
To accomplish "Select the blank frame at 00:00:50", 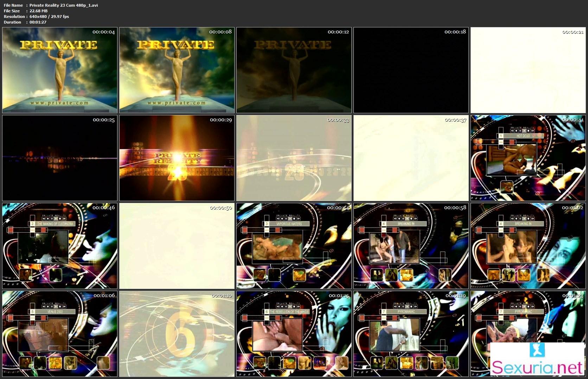I will [x=177, y=246].
